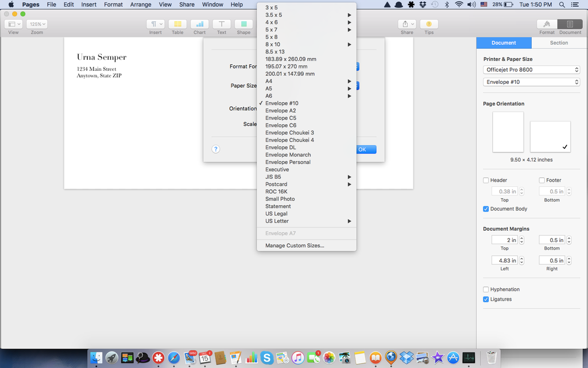Image resolution: width=588 pixels, height=368 pixels.
Task: Open iTunes music icon in dock
Action: pyautogui.click(x=298, y=358)
